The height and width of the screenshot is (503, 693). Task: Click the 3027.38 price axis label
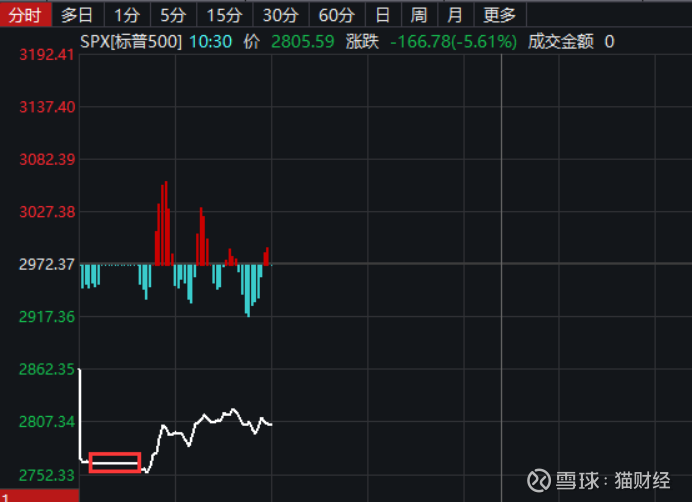[47, 212]
